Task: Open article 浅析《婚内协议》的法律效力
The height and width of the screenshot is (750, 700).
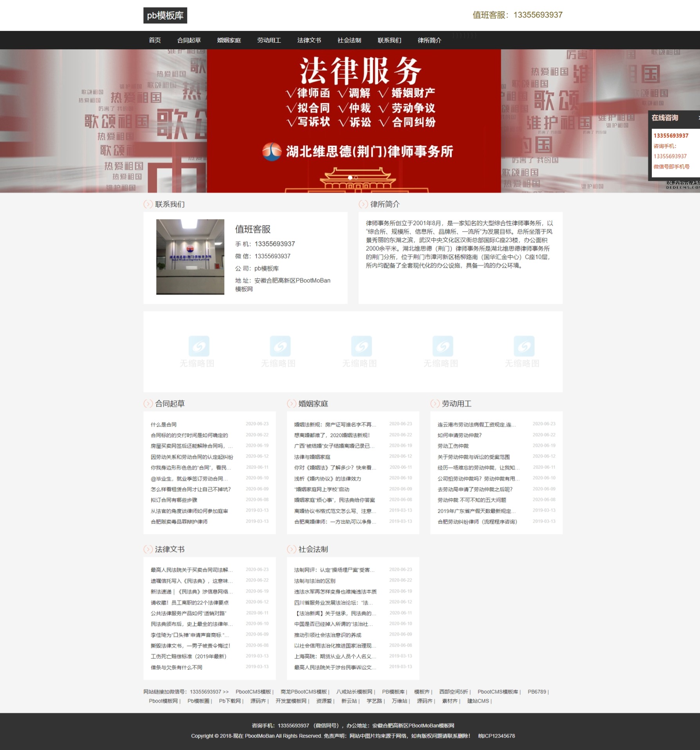Action: coord(328,478)
